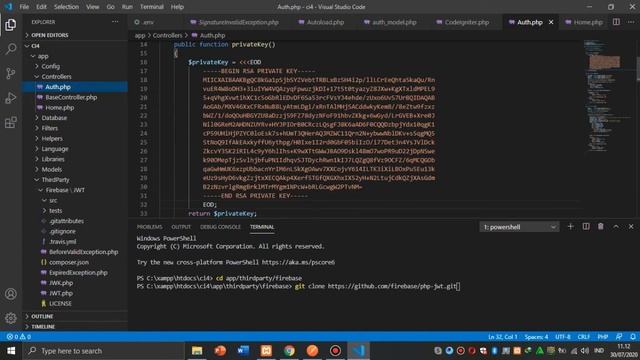Open XAMPP from the taskbar
This screenshot has width=640, height=360.
[x=266, y=351]
